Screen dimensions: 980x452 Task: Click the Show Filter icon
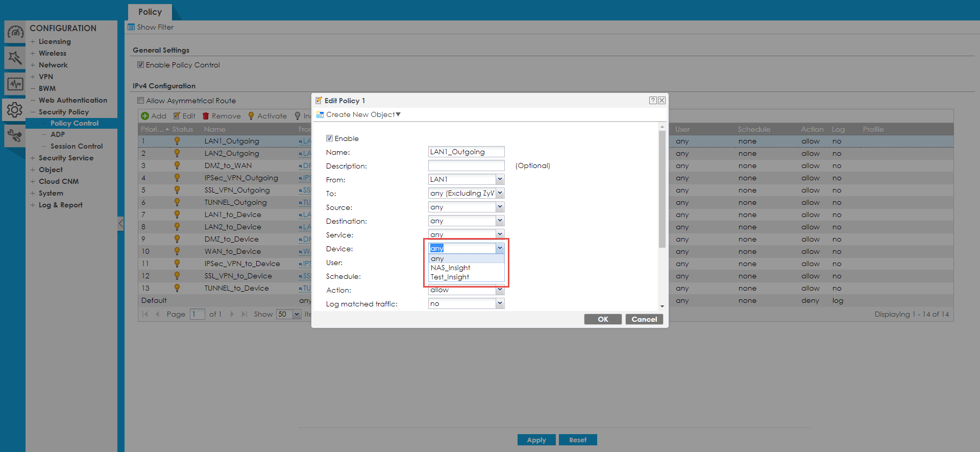[131, 27]
